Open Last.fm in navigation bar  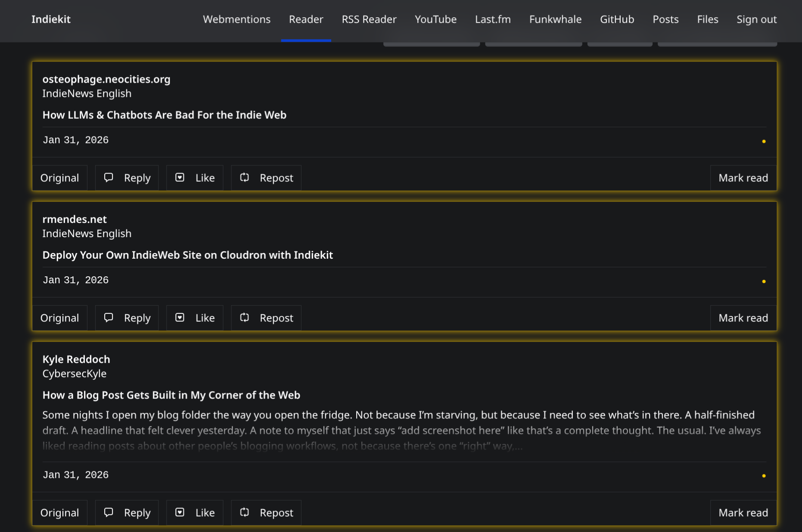coord(493,19)
